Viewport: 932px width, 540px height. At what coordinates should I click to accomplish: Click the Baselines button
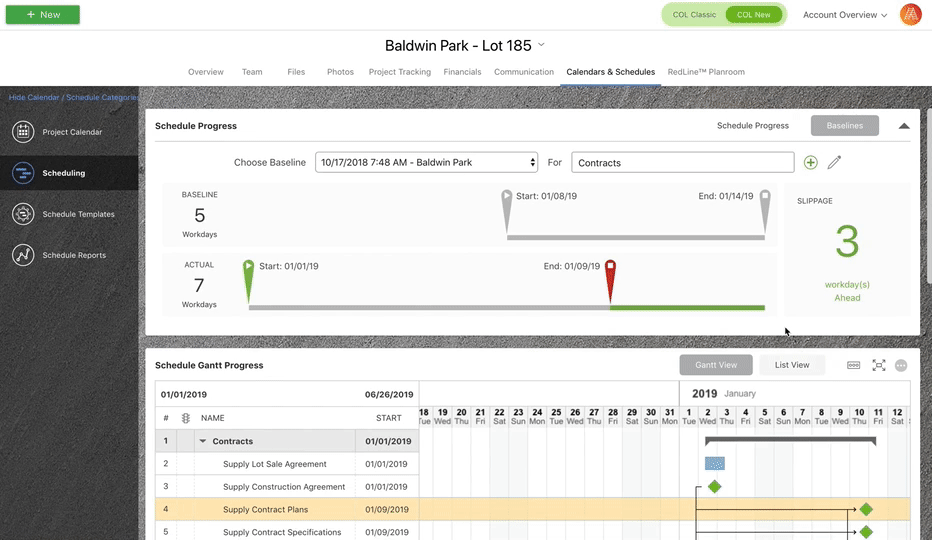point(844,126)
